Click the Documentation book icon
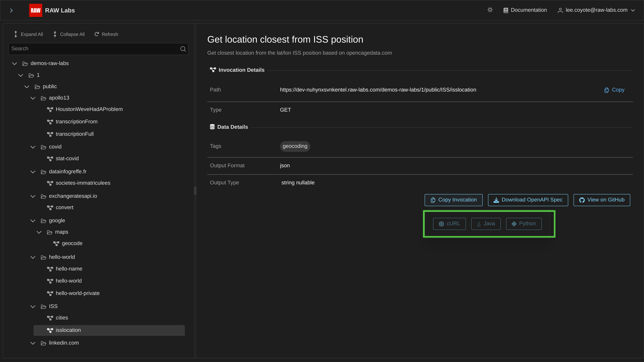Viewport: 644px width, 362px height. coord(506,10)
